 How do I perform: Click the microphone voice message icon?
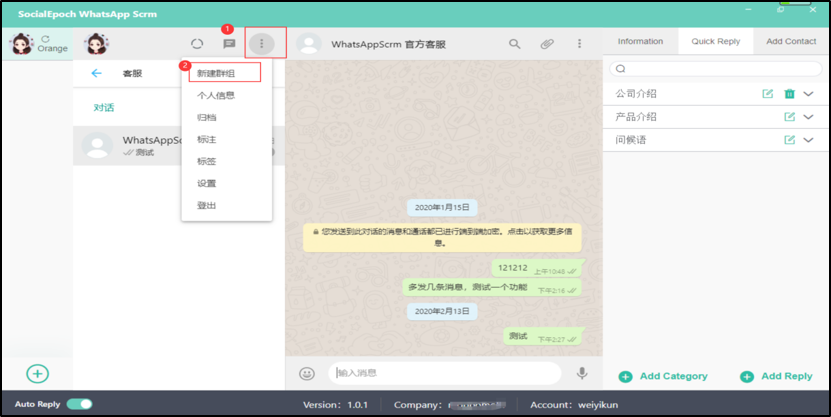click(x=582, y=373)
